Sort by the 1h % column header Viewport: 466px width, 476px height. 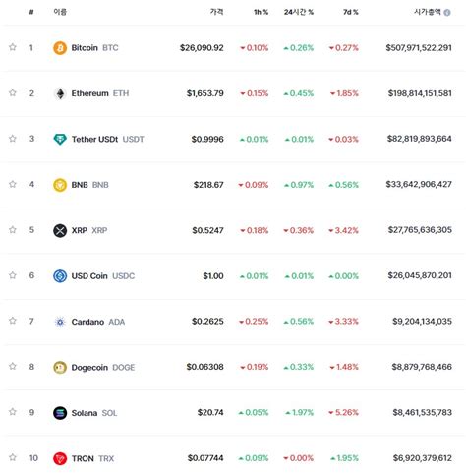click(261, 12)
